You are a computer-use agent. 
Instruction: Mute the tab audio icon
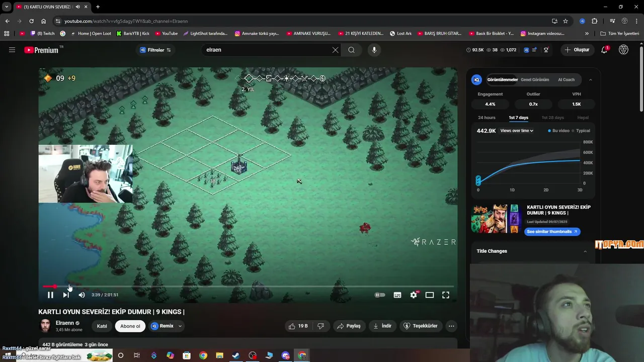tap(77, 7)
